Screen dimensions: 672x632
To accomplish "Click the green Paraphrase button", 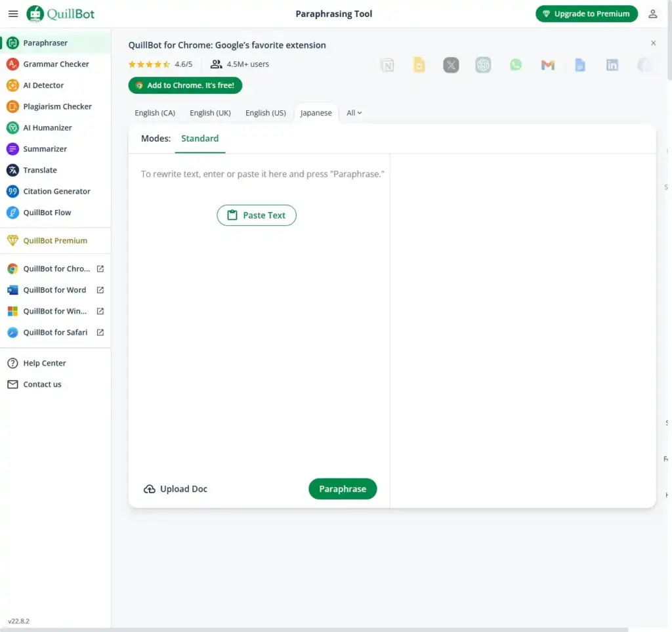I will tap(343, 489).
